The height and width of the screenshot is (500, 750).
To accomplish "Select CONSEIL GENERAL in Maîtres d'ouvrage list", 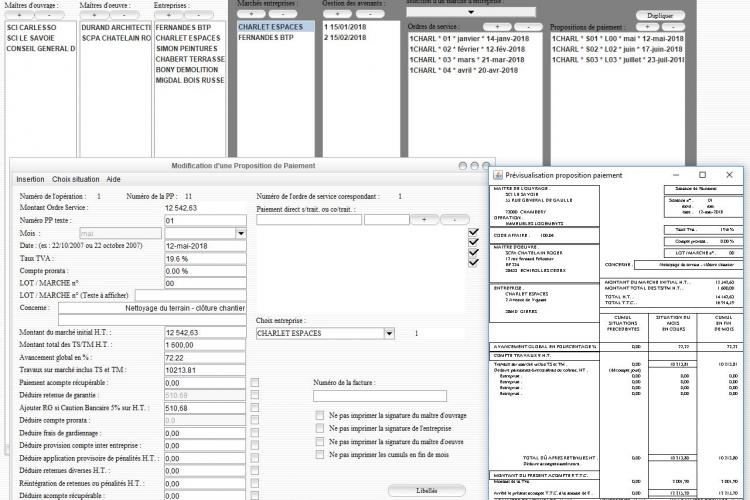I will [x=40, y=49].
